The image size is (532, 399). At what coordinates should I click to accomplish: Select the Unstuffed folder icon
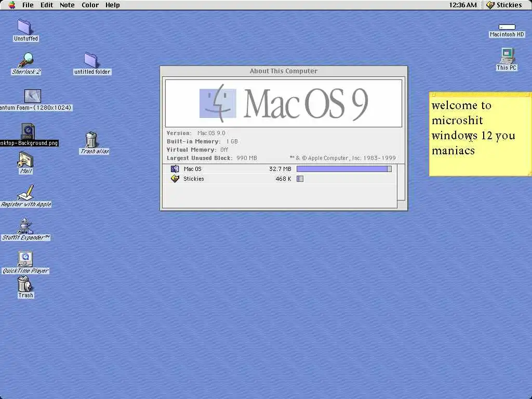pos(24,26)
